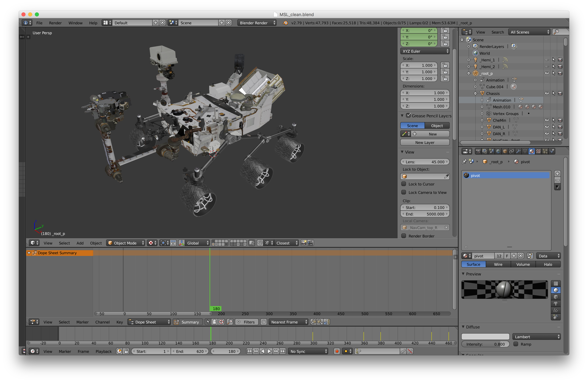Viewport: 588px width, 382px height.
Task: Toggle viewport visibility eye for CheMin
Action: pyautogui.click(x=547, y=120)
